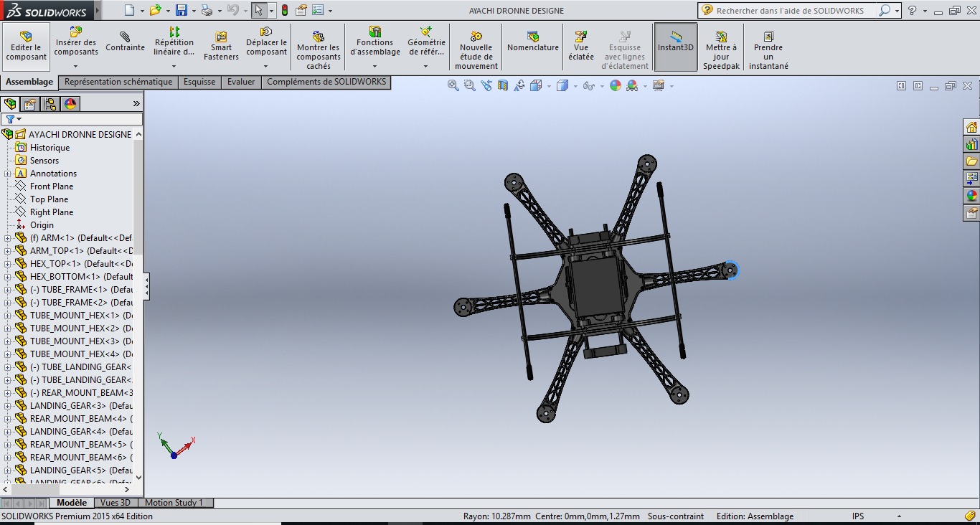Click the Zoom to fit magnifier
The height and width of the screenshot is (525, 980).
(453, 85)
